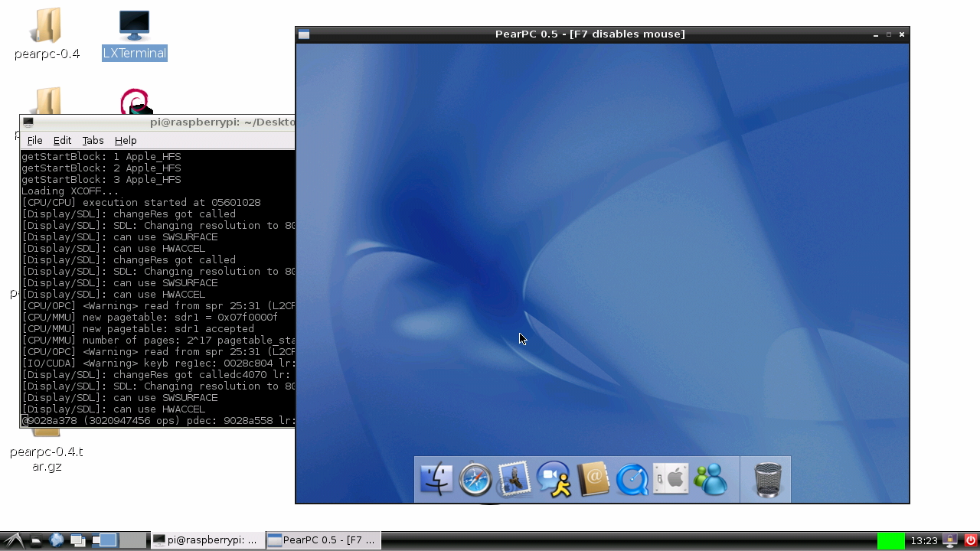The image size is (980, 551).
Task: Open the File menu in LXTerminal
Action: [34, 140]
